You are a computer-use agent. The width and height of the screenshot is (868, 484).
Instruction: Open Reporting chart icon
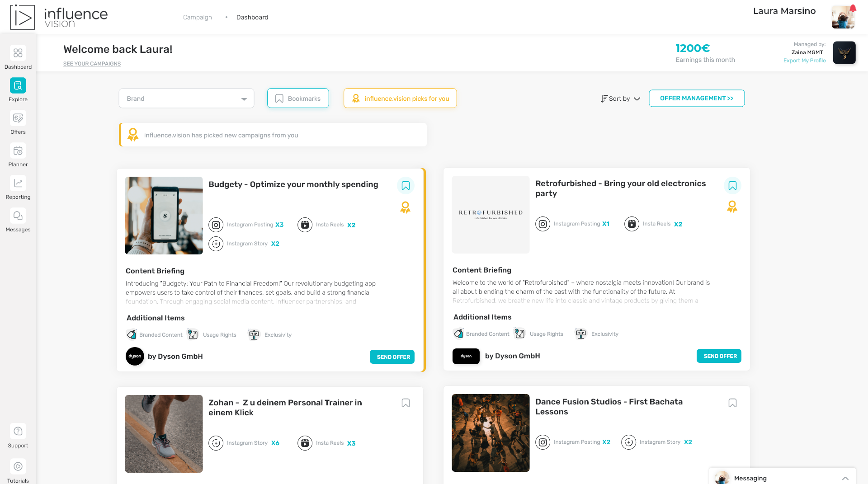(18, 183)
